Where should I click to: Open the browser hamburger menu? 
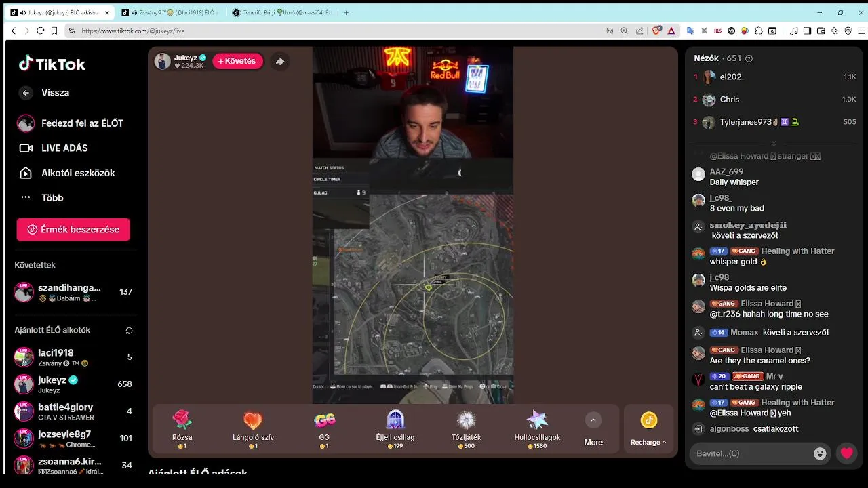point(861,30)
